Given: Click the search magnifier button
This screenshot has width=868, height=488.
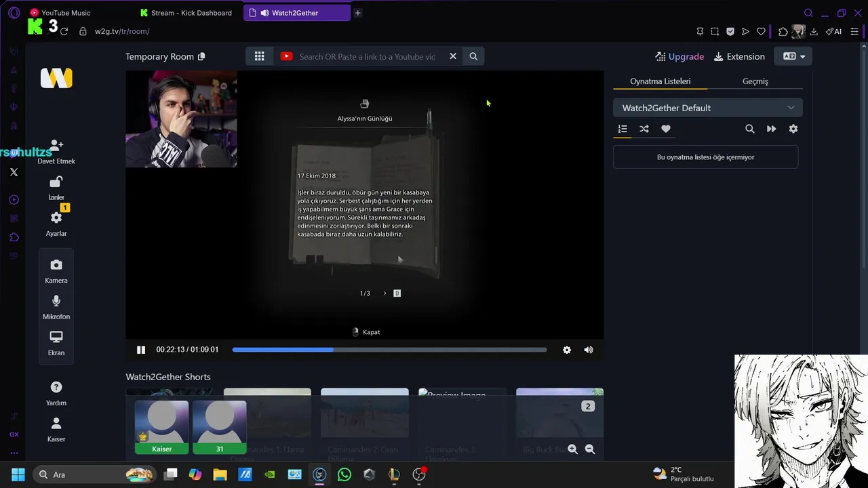Looking at the screenshot, I should tap(473, 56).
